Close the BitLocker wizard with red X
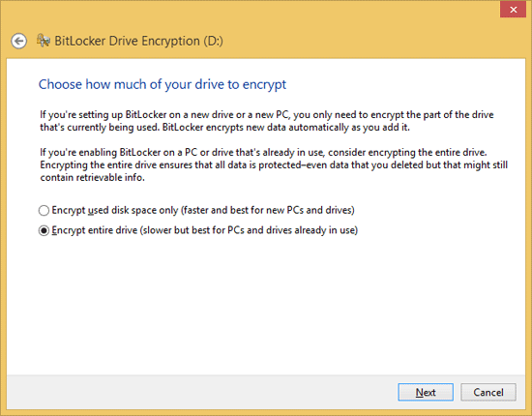The width and height of the screenshot is (532, 416). tap(513, 10)
